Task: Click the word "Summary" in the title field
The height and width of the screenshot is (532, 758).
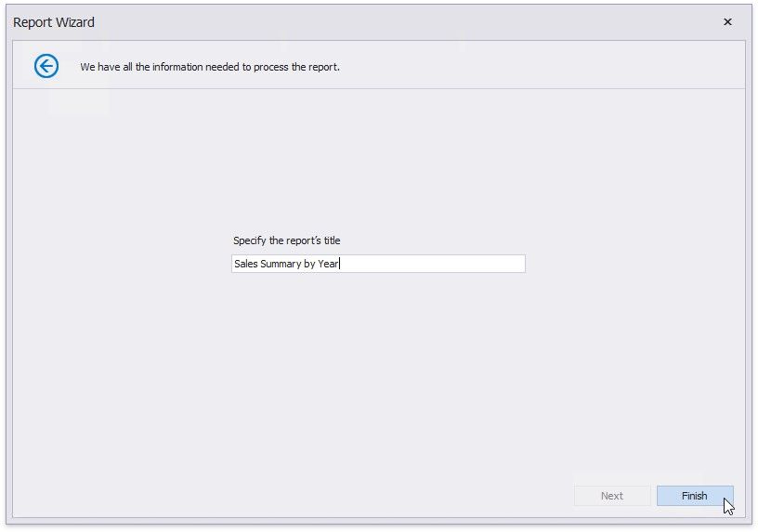Action: coord(281,264)
